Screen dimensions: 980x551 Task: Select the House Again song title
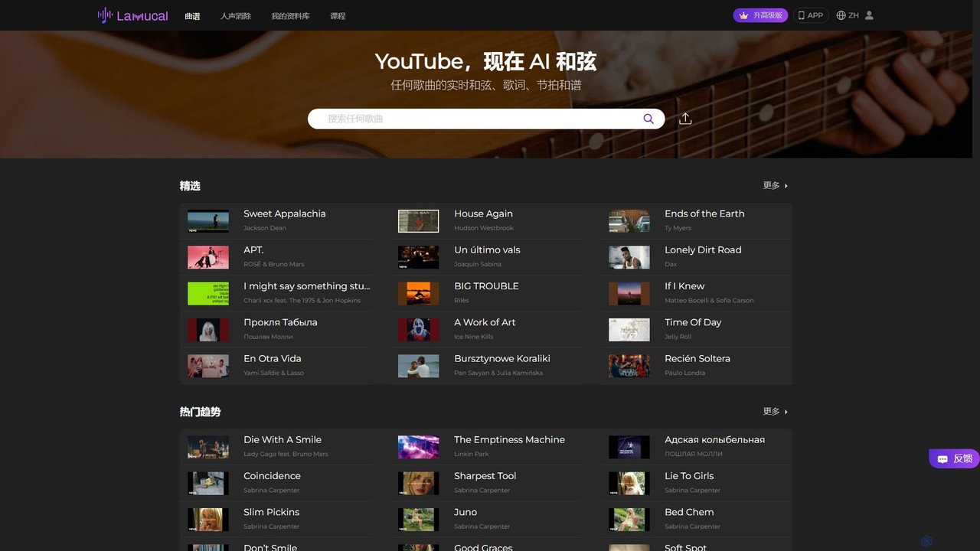pyautogui.click(x=483, y=214)
